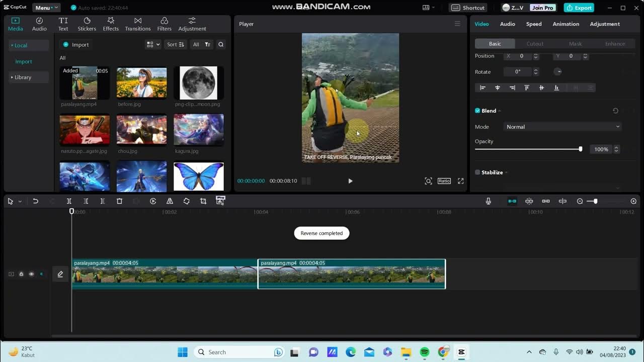Click the Join Pro button
This screenshot has height=362, width=644.
pos(542,8)
